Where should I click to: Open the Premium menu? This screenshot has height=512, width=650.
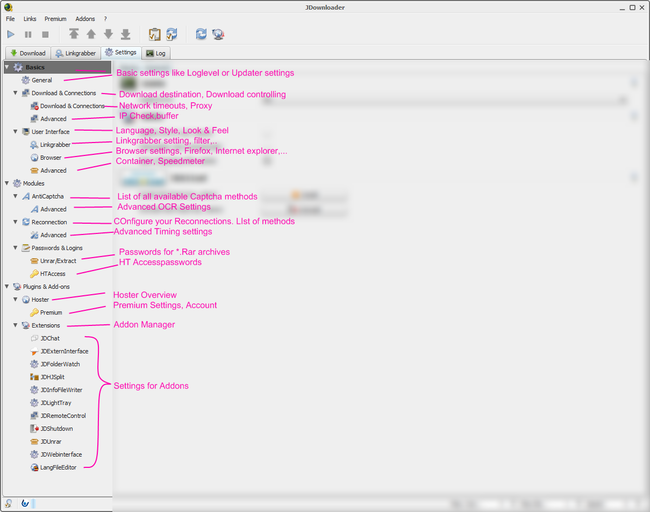click(56, 19)
